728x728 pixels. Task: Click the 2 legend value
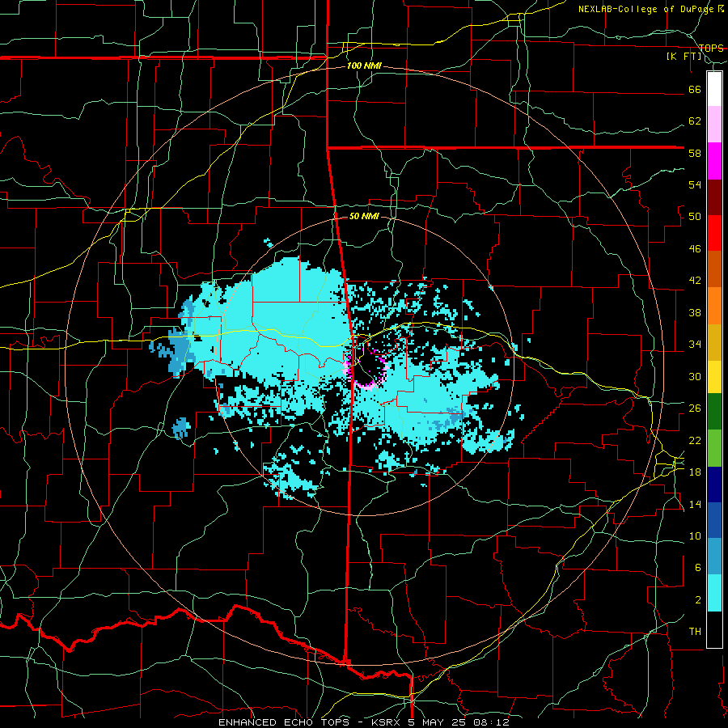(x=698, y=600)
